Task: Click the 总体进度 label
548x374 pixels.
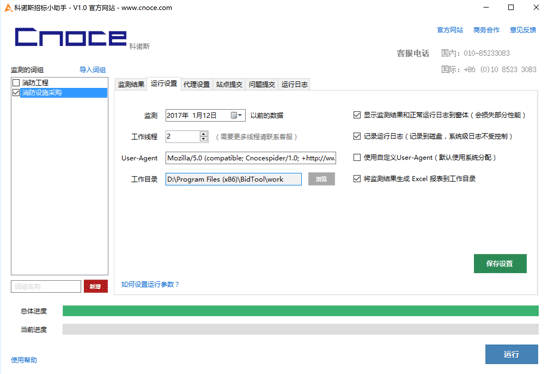Action: [34, 311]
